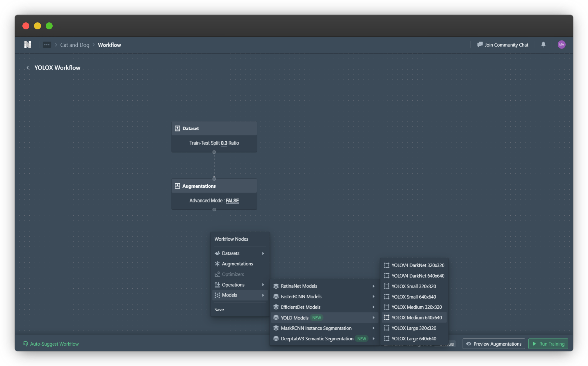Click the Cat and Dog breadcrumb
Screen dimensions: 588x366
(74, 45)
